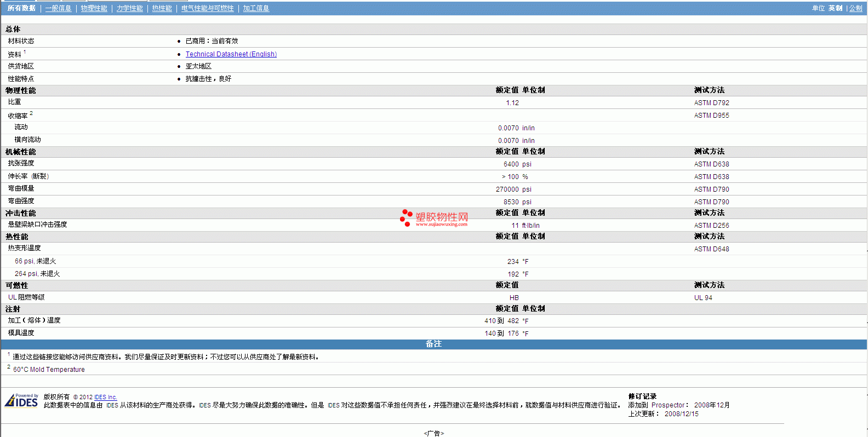Select the 上次更新 date 2008/12/15

coord(682,414)
